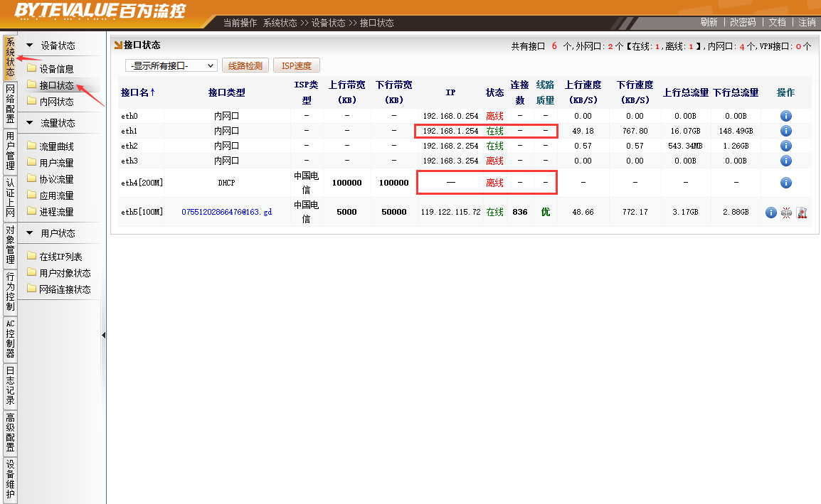Click the rocket icon for eth5
This screenshot has width=821, height=504.
[801, 212]
